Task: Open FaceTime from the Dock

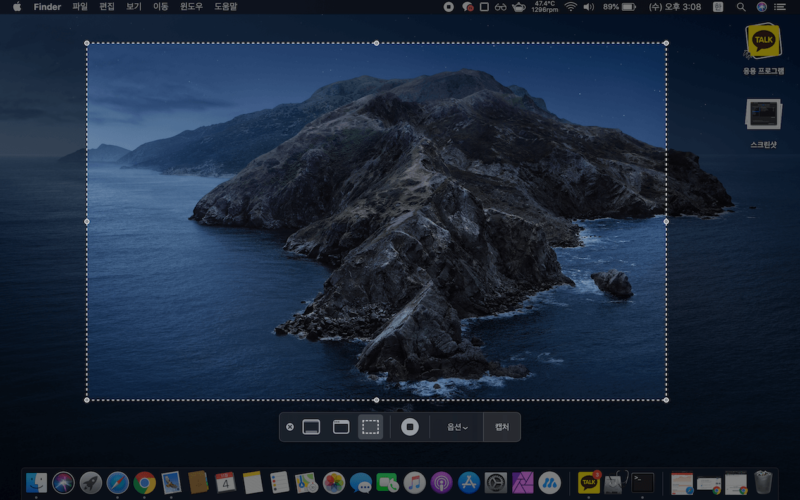Action: pyautogui.click(x=388, y=483)
